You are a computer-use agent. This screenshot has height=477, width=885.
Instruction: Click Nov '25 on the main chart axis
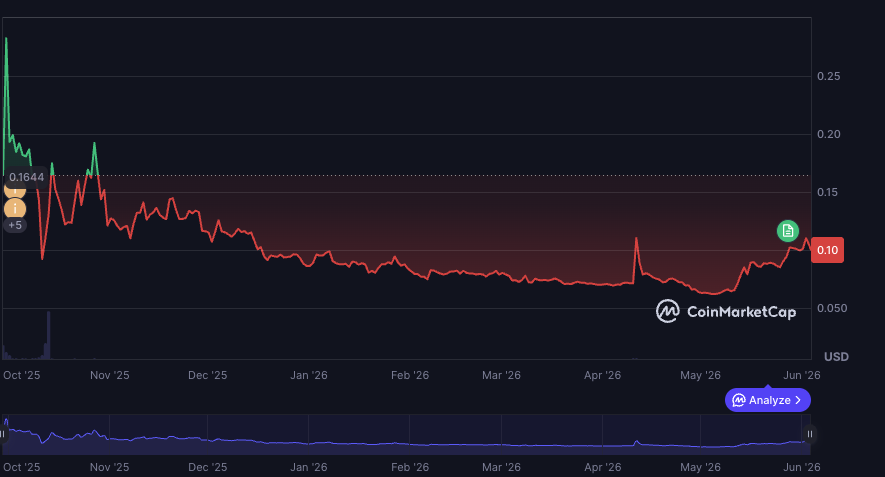(x=109, y=375)
